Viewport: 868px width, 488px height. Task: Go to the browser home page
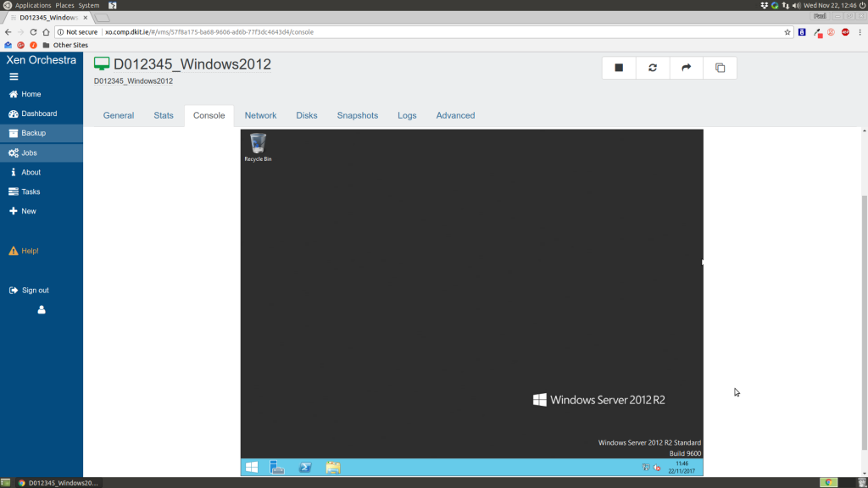(x=46, y=32)
